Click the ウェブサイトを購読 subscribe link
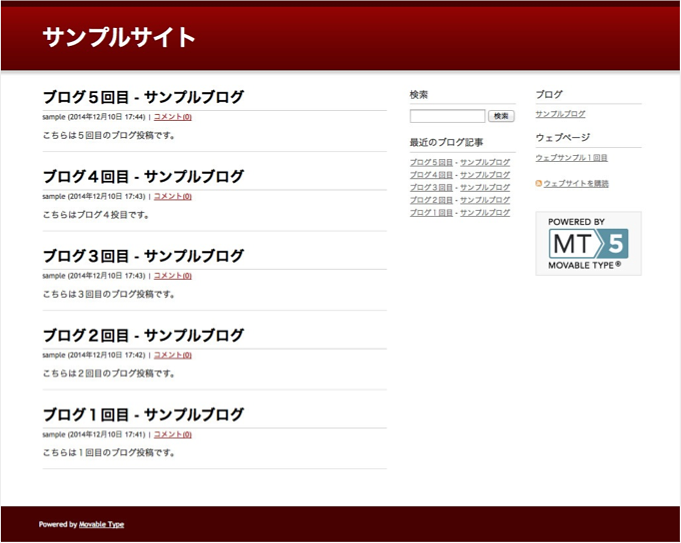Screen dimensions: 681x543 point(576,184)
